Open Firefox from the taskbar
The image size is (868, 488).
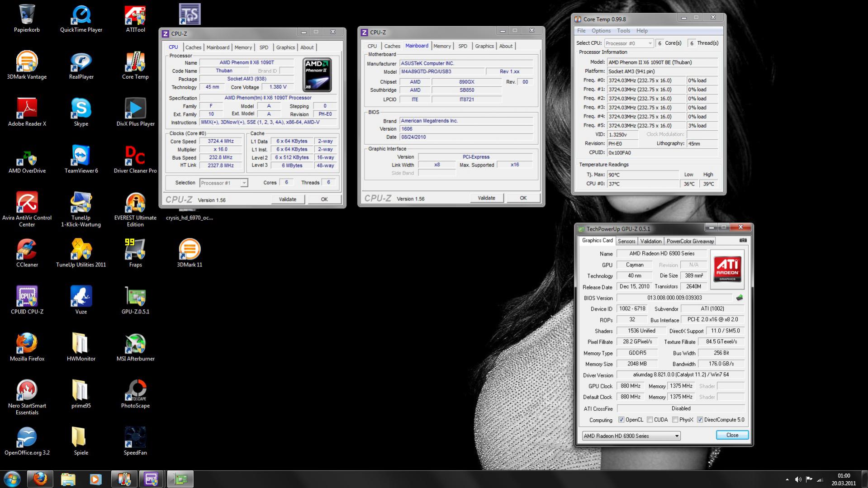(x=40, y=479)
